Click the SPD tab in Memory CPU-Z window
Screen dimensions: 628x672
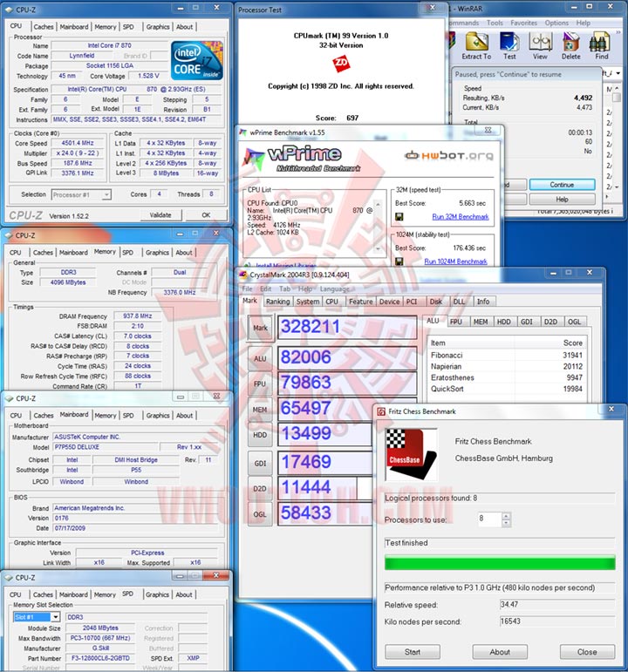point(128,253)
